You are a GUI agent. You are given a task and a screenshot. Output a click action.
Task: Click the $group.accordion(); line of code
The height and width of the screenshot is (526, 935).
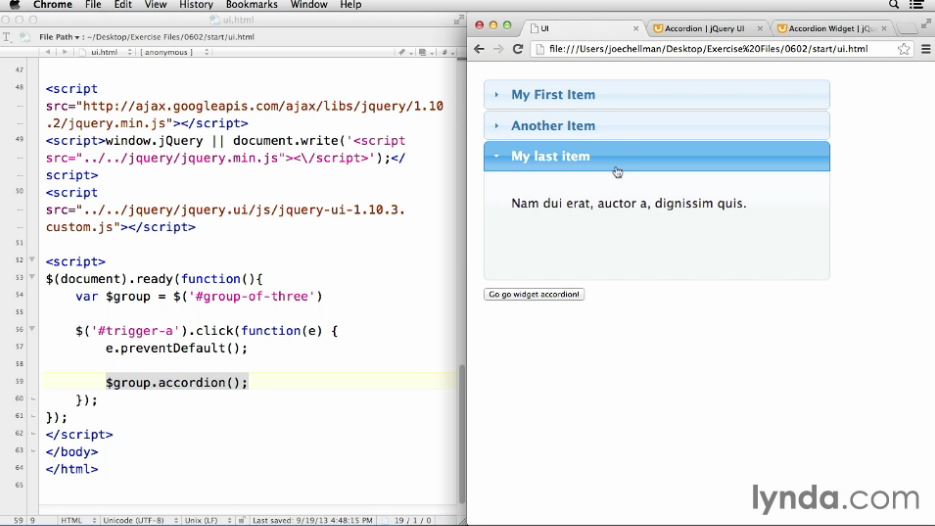[x=177, y=382]
